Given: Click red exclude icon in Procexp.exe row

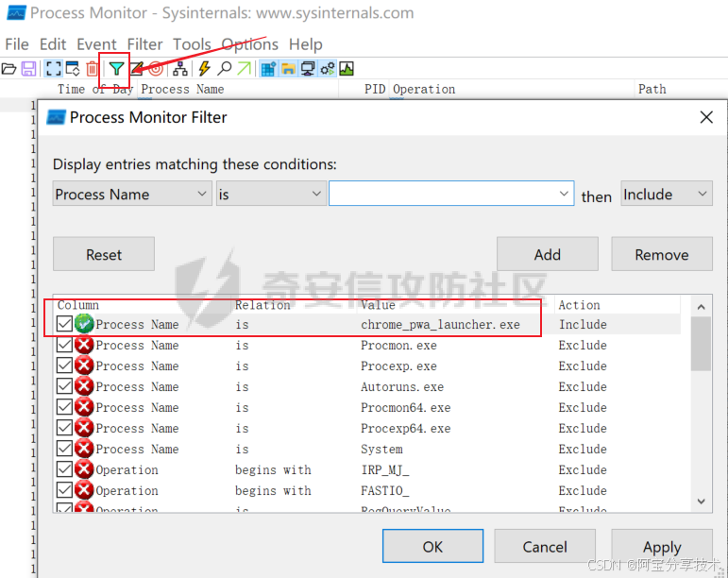Looking at the screenshot, I should (x=84, y=365).
